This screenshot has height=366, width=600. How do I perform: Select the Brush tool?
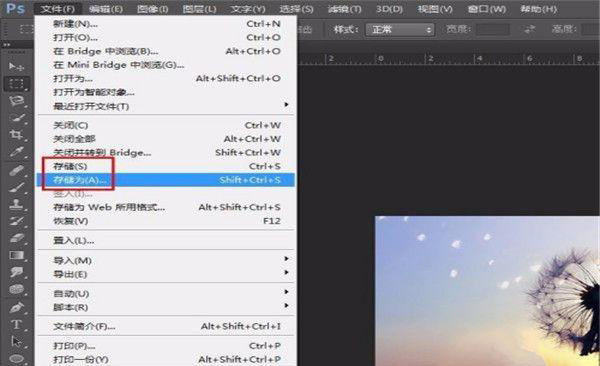coord(16,187)
